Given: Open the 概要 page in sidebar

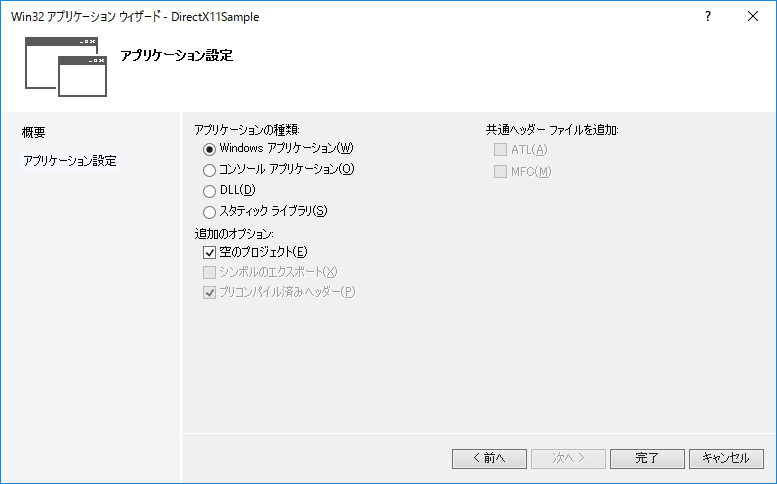Looking at the screenshot, I should pos(34,132).
